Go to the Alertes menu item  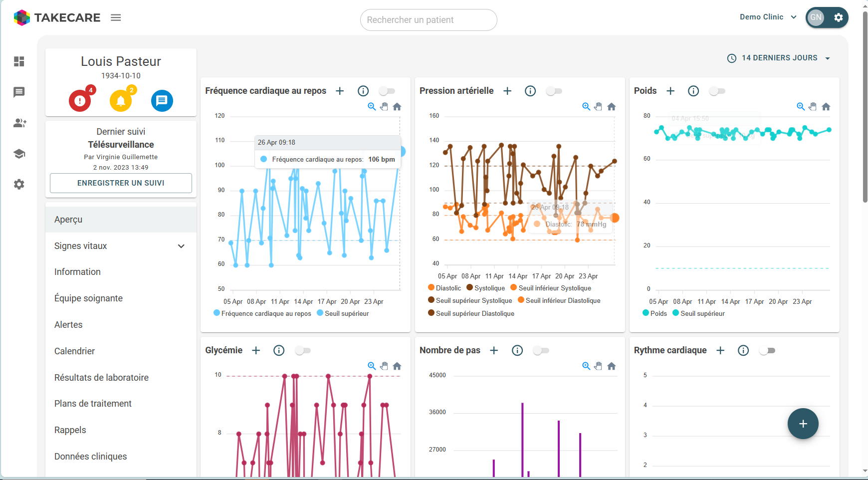tap(68, 325)
